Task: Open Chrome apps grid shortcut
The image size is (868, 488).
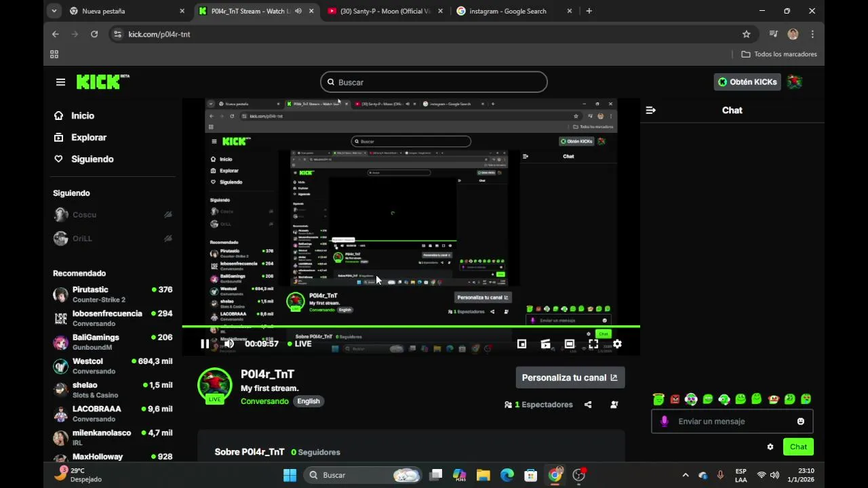Action: pyautogui.click(x=54, y=54)
